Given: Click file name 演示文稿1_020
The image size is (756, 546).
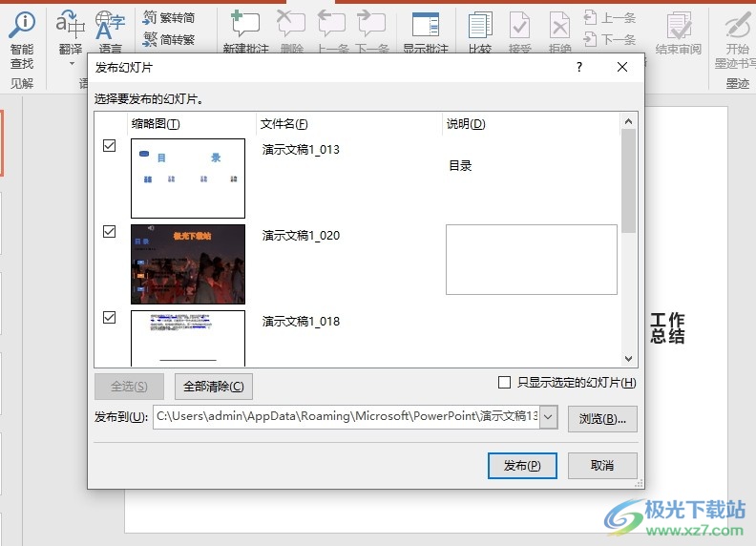Looking at the screenshot, I should click(x=301, y=236).
